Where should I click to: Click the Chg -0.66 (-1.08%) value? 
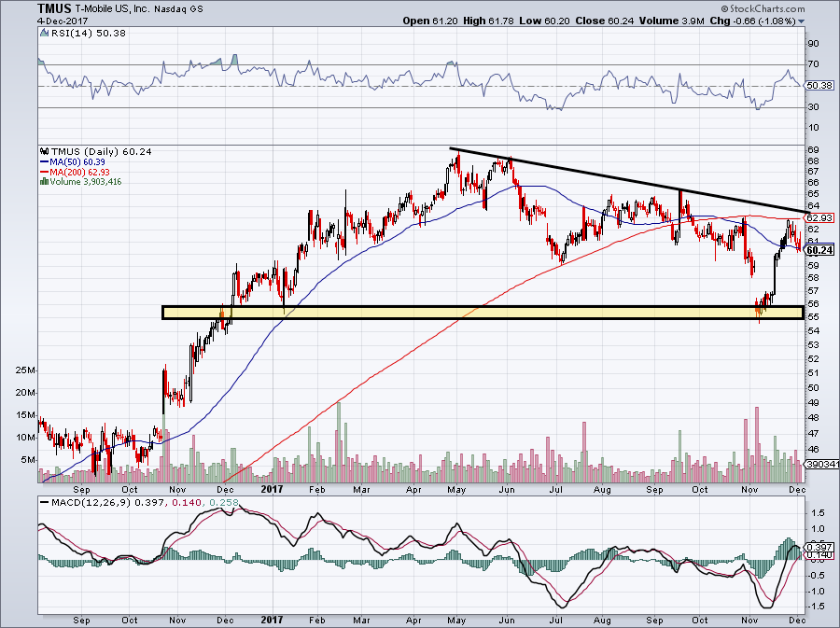coord(752,21)
